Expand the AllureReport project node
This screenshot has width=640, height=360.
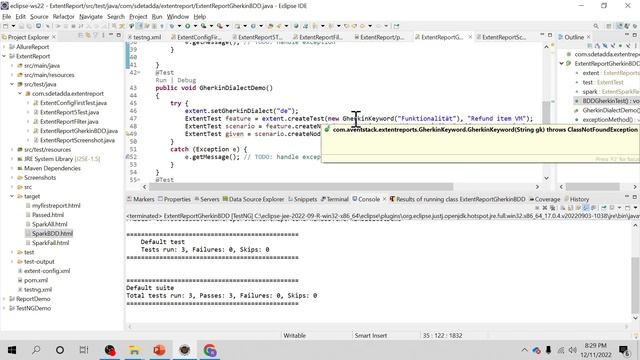pyautogui.click(x=4, y=47)
